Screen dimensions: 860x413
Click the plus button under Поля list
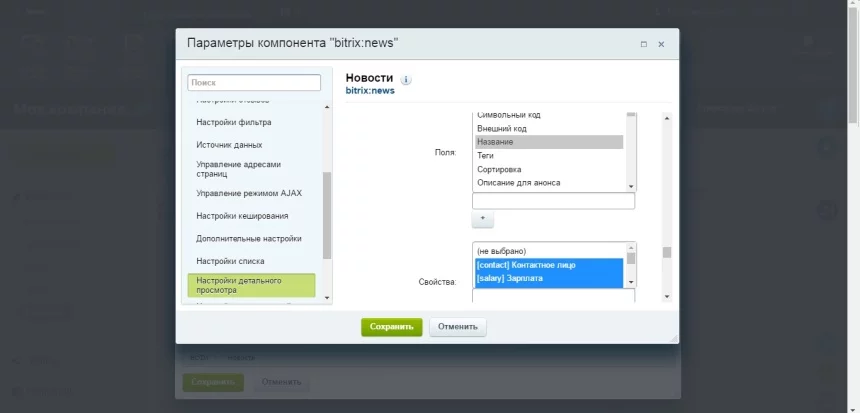(482, 217)
